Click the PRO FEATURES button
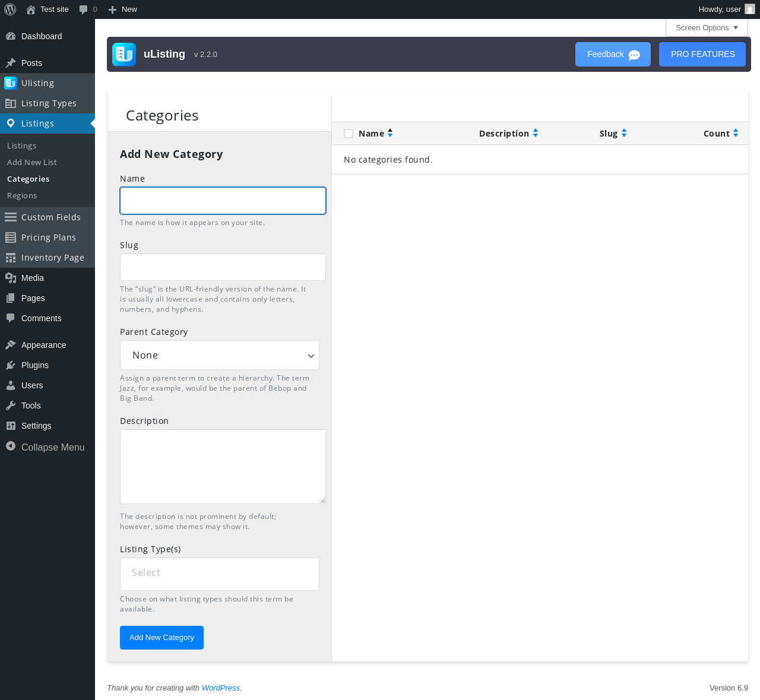Viewport: 760px width, 700px height. tap(702, 54)
